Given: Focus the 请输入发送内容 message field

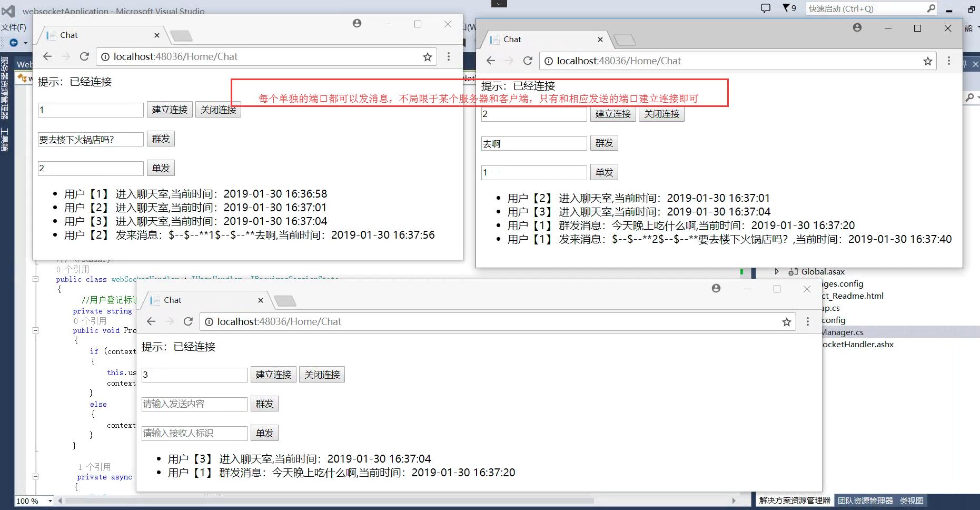Looking at the screenshot, I should click(x=194, y=404).
